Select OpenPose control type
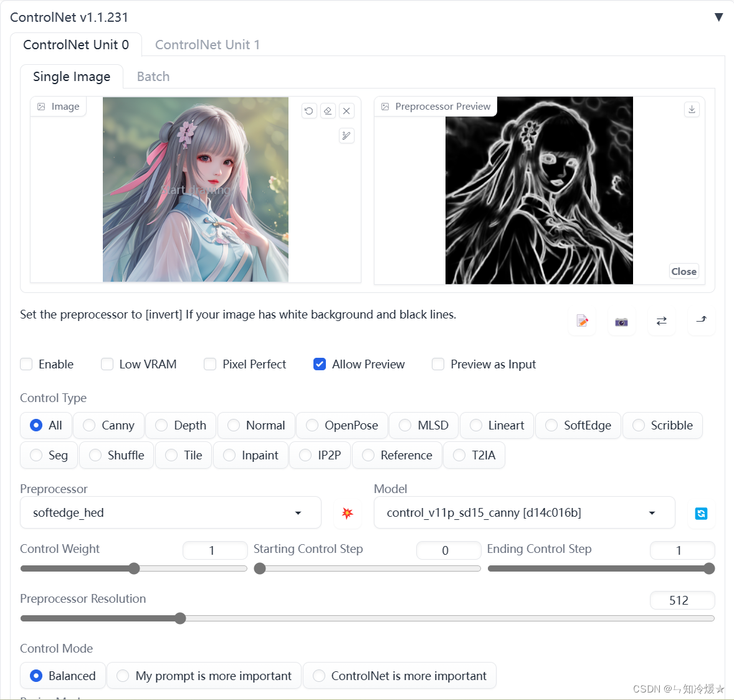Viewport: 734px width, 700px height. tap(341, 425)
